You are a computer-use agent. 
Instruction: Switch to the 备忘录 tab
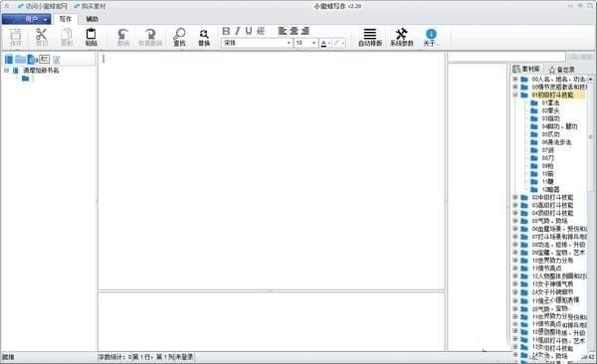[x=562, y=70]
